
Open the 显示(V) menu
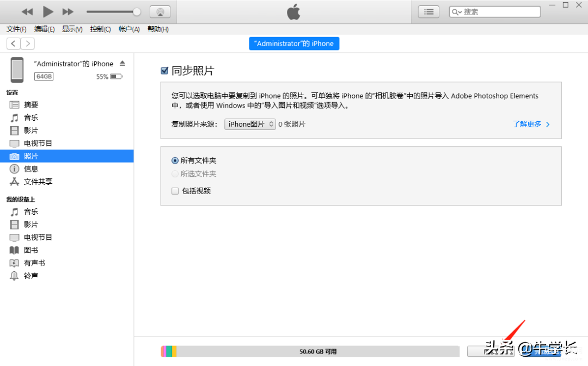[x=72, y=29]
